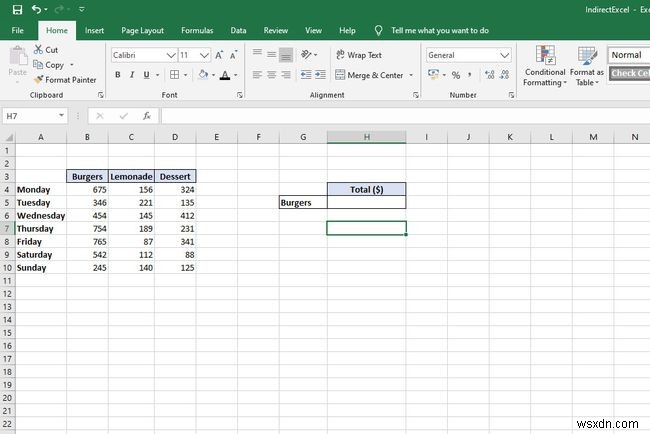Screen dimensions: 650x434
Task: Click Accounting Number Format icon
Action: click(x=434, y=75)
